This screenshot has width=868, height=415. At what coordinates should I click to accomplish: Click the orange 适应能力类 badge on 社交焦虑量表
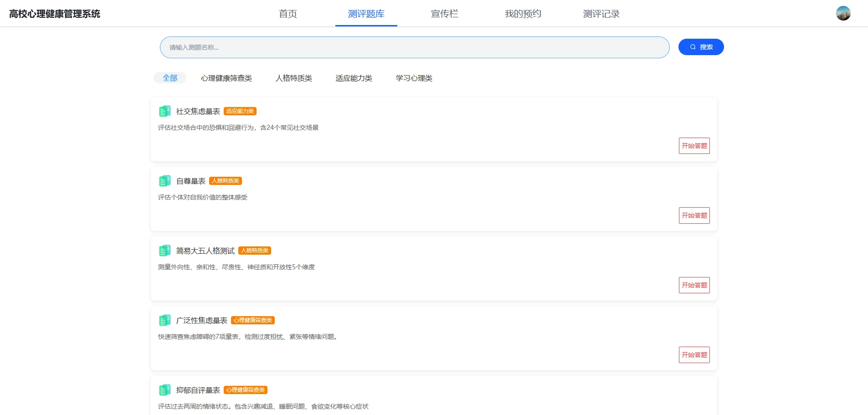[x=240, y=111]
